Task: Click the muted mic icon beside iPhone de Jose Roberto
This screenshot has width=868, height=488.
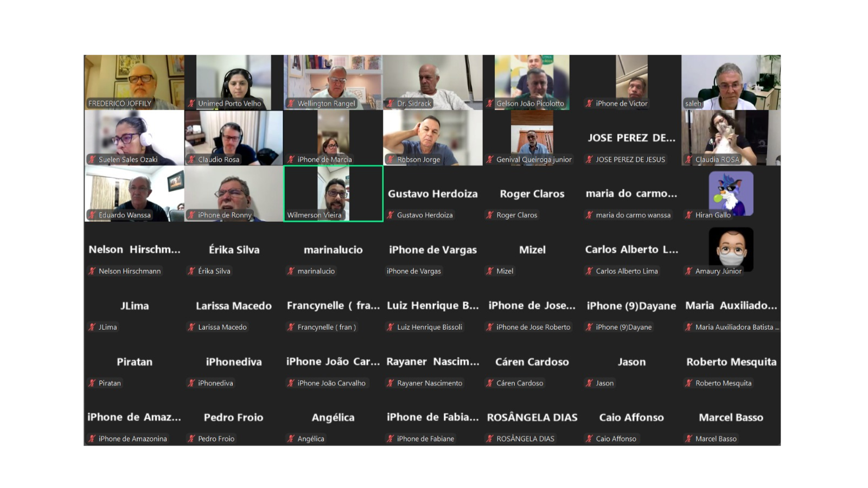Action: click(490, 327)
